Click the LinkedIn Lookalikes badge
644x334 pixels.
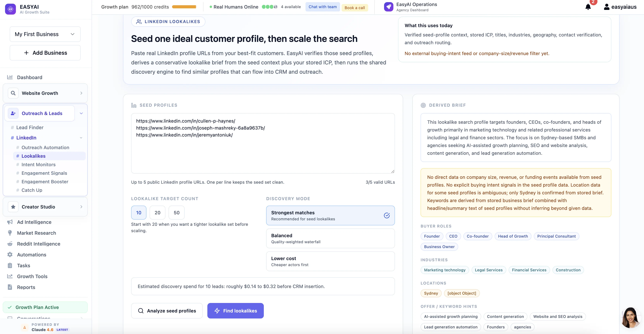[x=168, y=22]
